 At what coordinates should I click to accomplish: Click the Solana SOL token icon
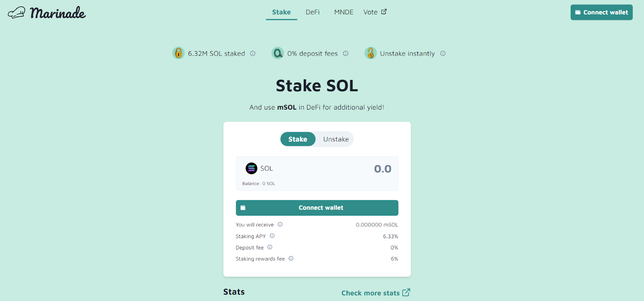point(252,168)
